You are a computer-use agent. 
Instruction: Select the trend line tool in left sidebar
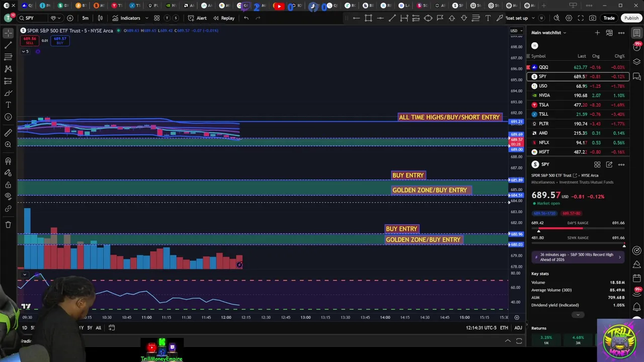click(8, 45)
